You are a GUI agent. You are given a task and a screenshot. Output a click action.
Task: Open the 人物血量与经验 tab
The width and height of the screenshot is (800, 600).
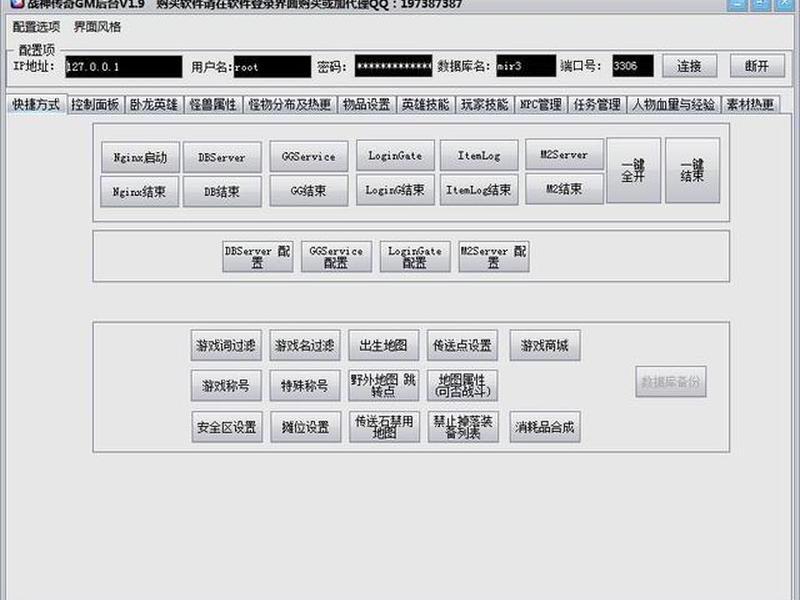tap(673, 105)
